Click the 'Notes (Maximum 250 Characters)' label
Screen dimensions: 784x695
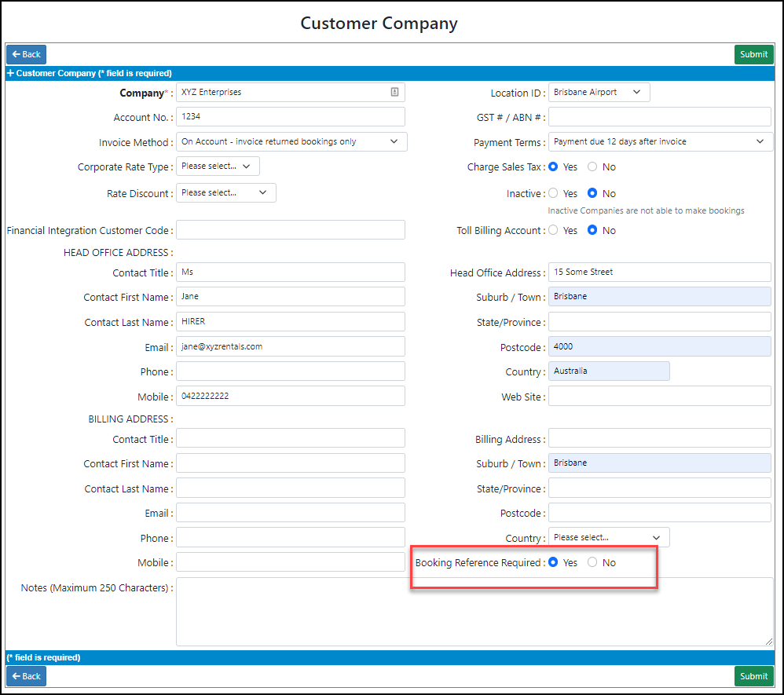pos(94,588)
